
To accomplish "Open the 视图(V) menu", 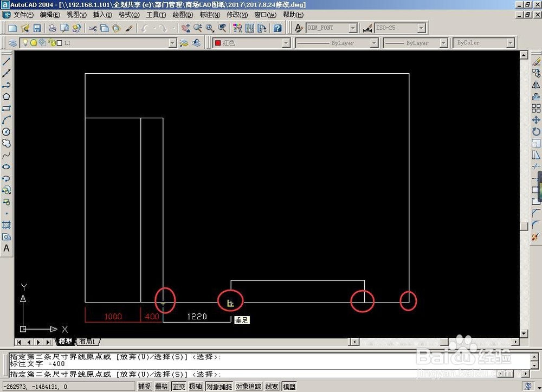I will (x=76, y=15).
